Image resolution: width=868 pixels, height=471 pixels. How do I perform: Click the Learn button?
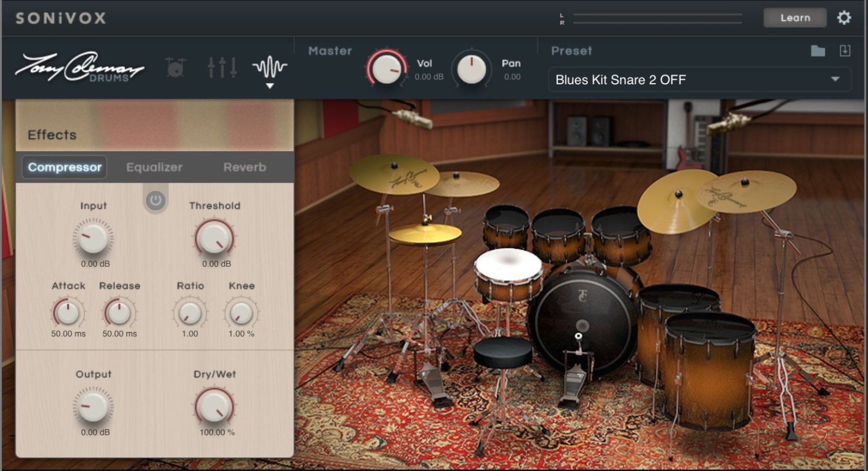[795, 17]
